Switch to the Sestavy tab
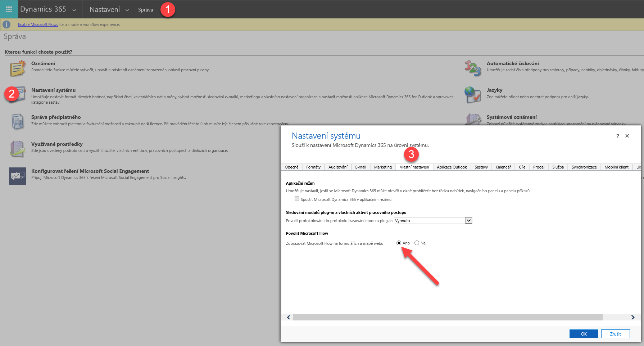Image resolution: width=644 pixels, height=346 pixels. pos(481,167)
